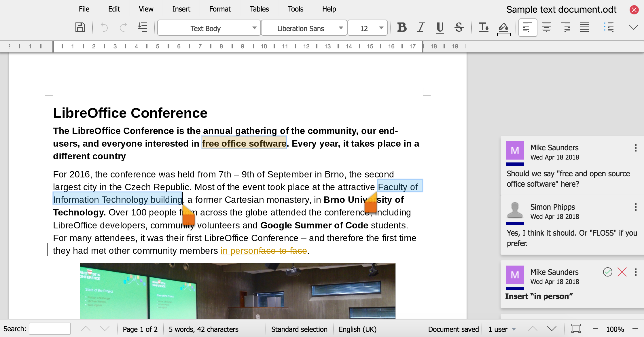Expand the font name Liberation Sans dropdown
The image size is (644, 337).
click(x=340, y=29)
